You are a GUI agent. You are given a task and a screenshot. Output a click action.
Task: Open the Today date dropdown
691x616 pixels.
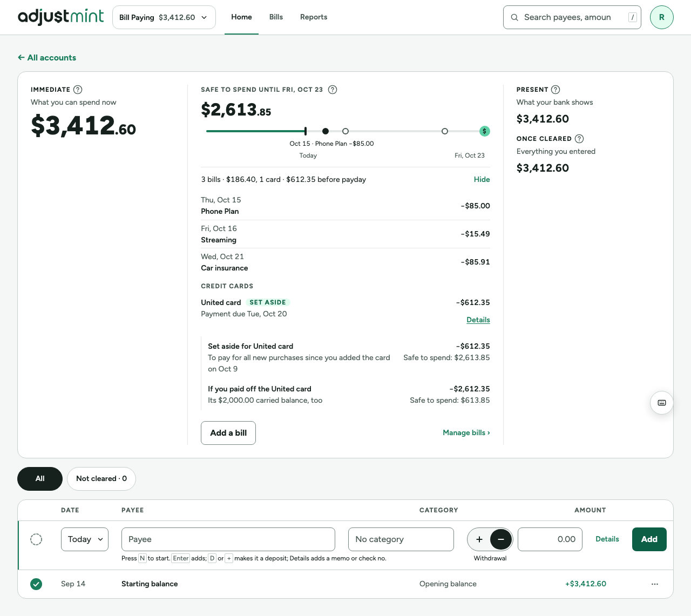click(x=85, y=539)
